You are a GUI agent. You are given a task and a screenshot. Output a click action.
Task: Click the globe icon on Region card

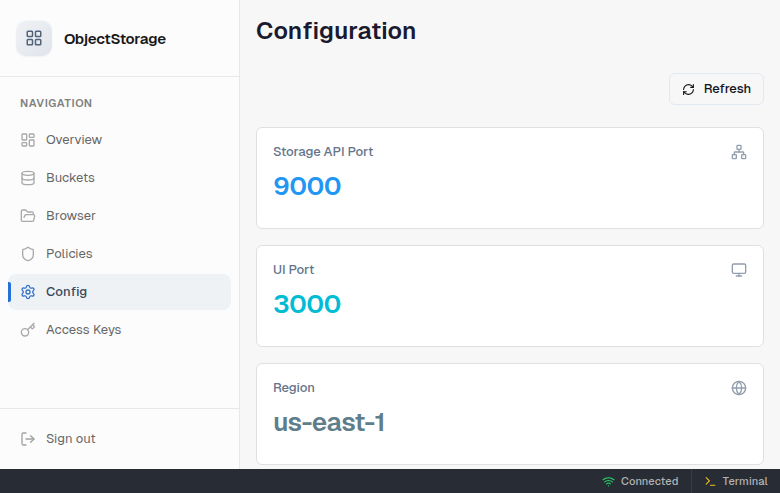tap(739, 388)
